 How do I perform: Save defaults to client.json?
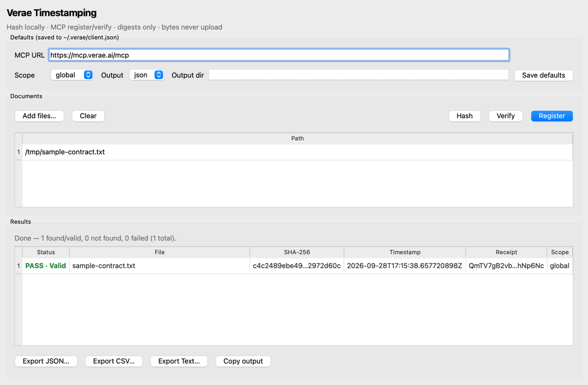tap(544, 75)
